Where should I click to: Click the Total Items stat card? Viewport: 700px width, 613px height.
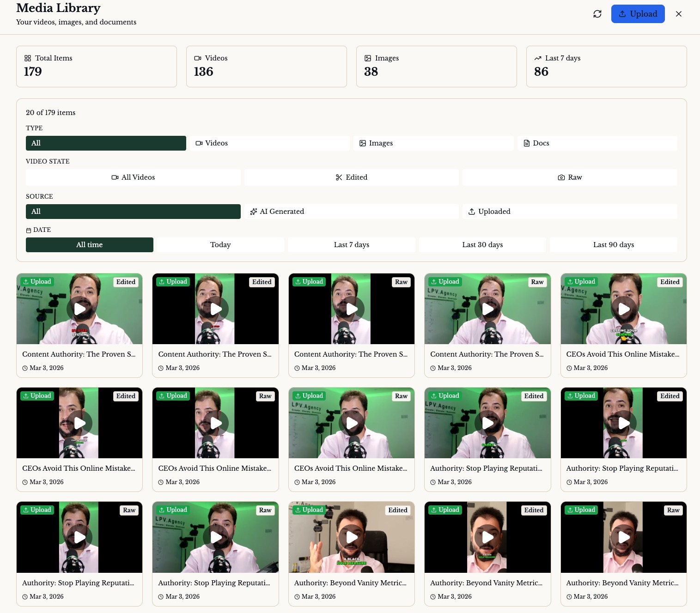(x=96, y=66)
